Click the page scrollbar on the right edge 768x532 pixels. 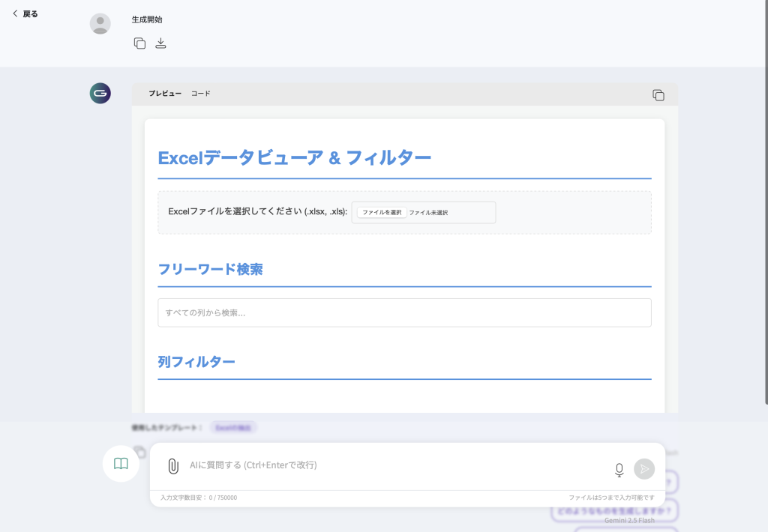point(765,202)
